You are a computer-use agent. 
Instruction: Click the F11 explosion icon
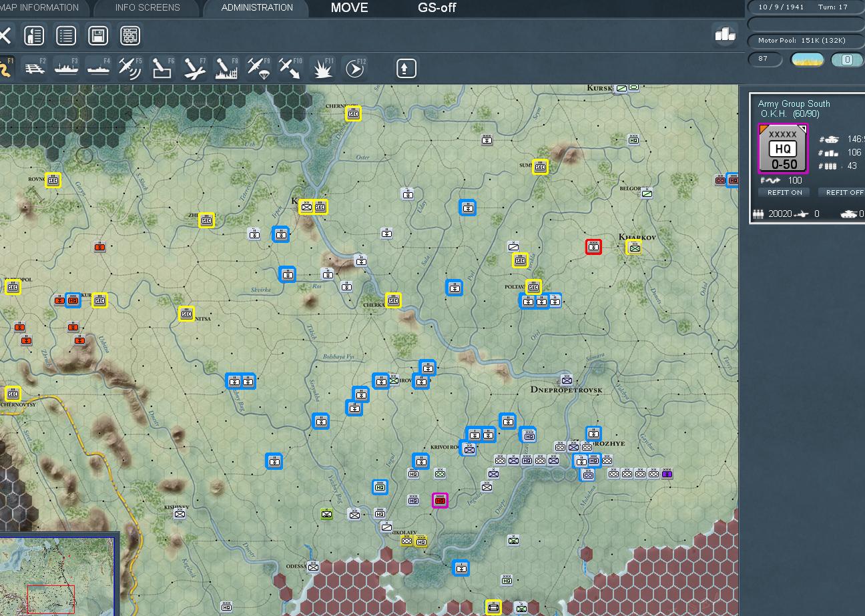tap(323, 68)
